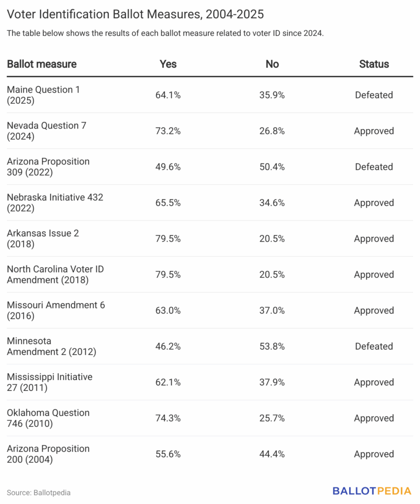
Task: Click the chart title Voter Identification Ballot Measures
Action: pyautogui.click(x=135, y=14)
